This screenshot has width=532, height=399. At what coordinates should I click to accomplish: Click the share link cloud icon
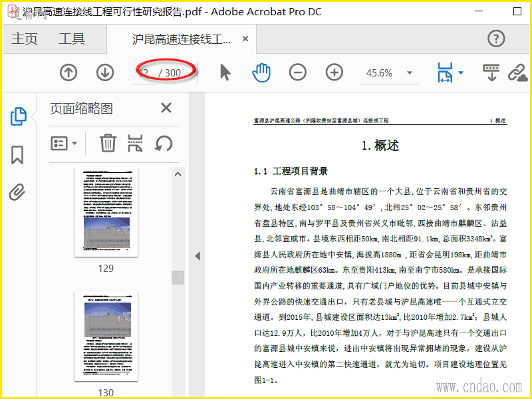point(518,72)
